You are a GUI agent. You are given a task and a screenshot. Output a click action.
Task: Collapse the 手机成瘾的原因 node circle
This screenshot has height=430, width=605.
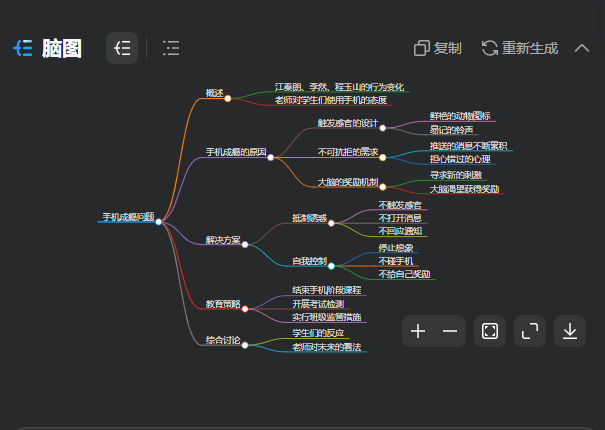pyautogui.click(x=270, y=157)
